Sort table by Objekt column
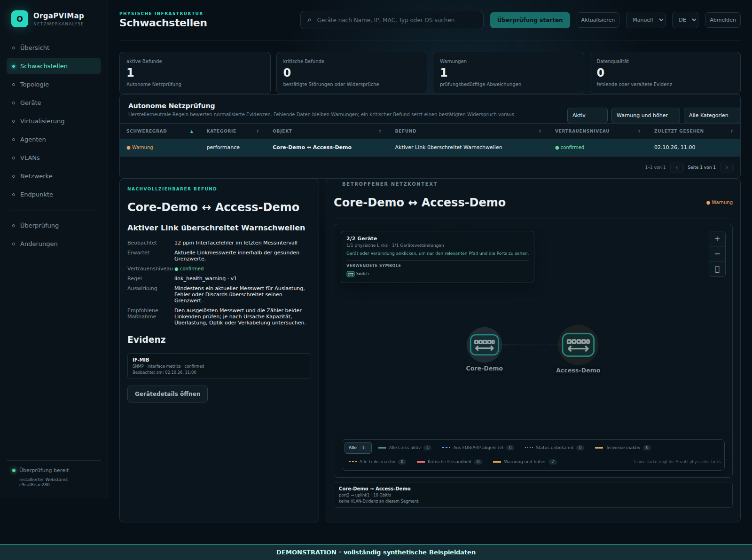 click(327, 131)
